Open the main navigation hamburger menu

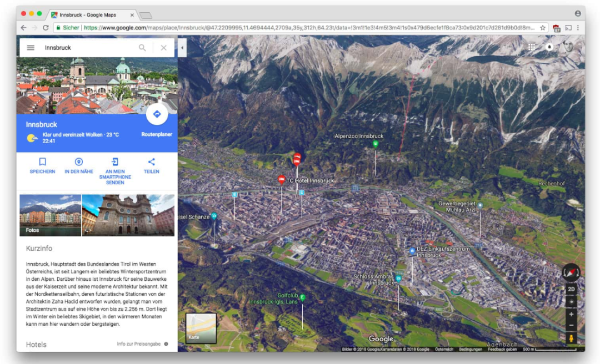point(31,47)
